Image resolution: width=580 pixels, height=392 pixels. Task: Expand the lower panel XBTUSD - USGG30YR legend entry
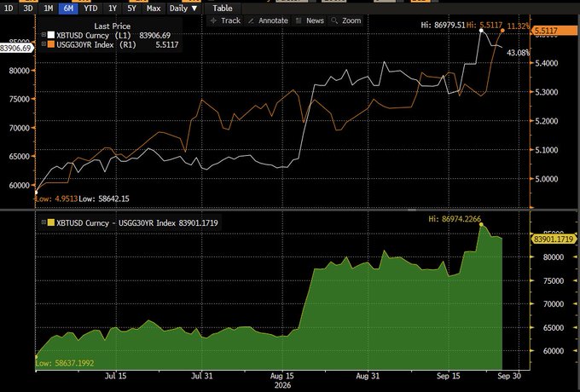tap(43, 222)
